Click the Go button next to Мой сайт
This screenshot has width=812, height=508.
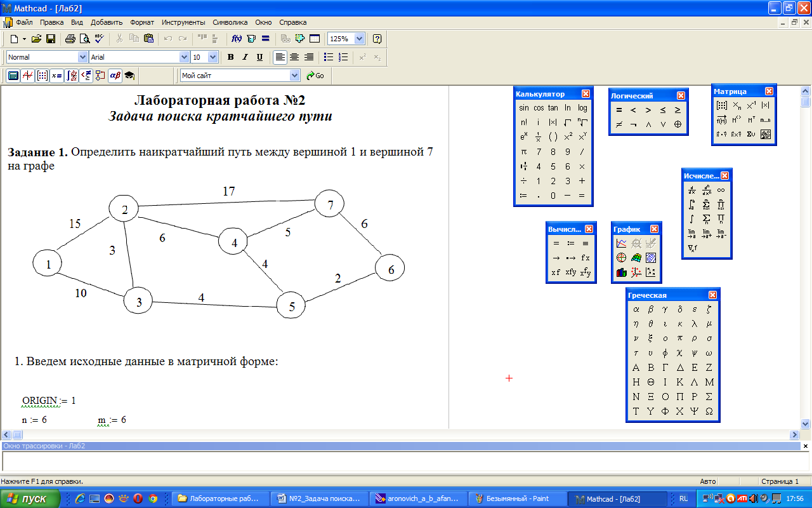[x=315, y=76]
